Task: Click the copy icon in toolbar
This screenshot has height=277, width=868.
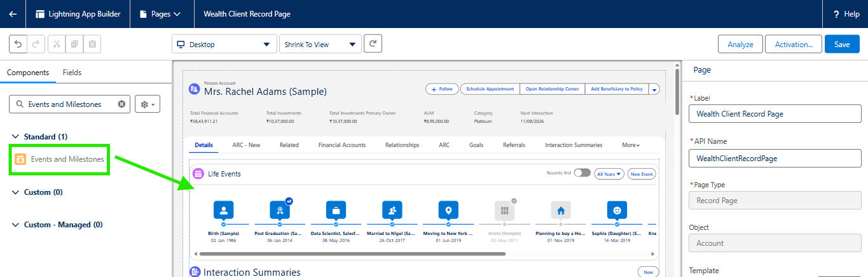Action: (x=74, y=44)
